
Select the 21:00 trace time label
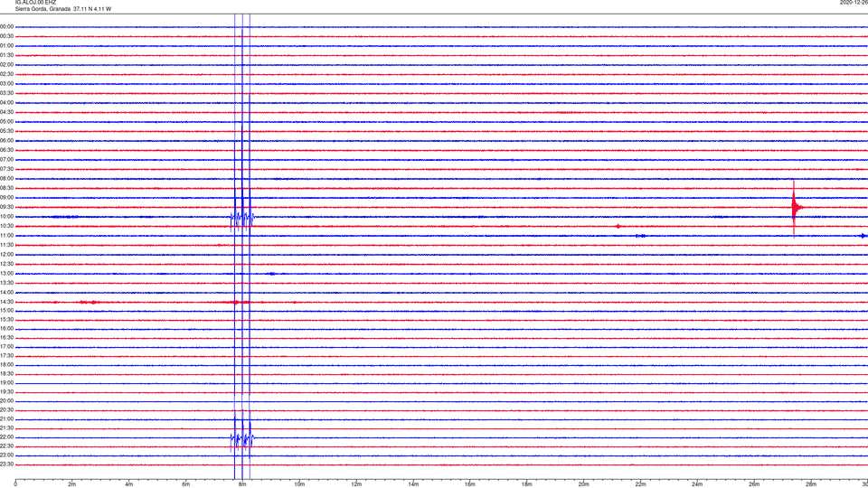pos(6,419)
